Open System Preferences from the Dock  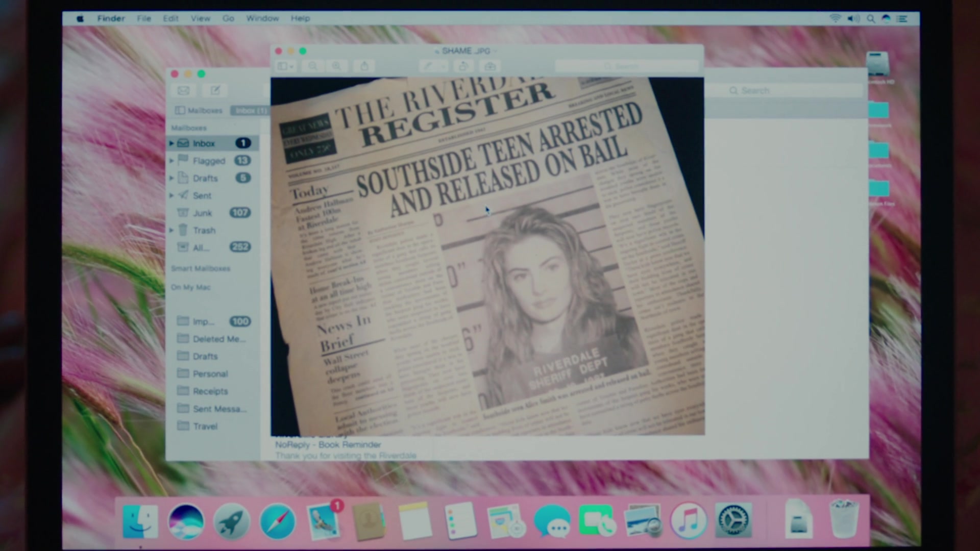[x=733, y=521]
